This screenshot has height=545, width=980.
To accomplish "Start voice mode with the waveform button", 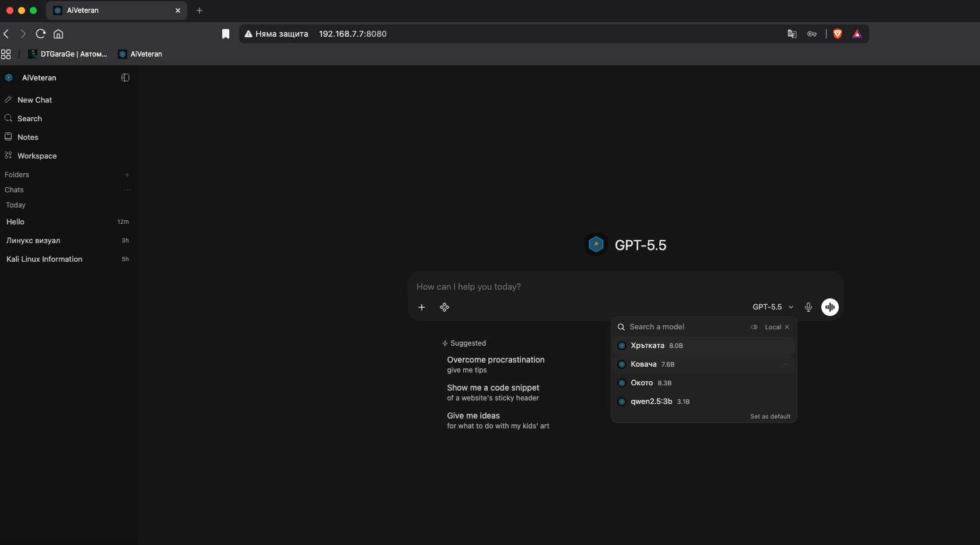I will click(830, 307).
